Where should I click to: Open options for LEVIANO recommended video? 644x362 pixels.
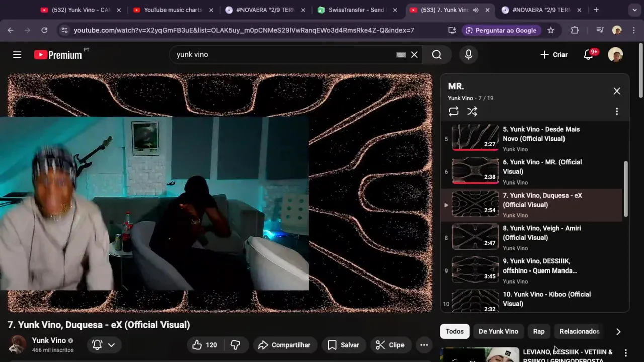click(x=626, y=353)
